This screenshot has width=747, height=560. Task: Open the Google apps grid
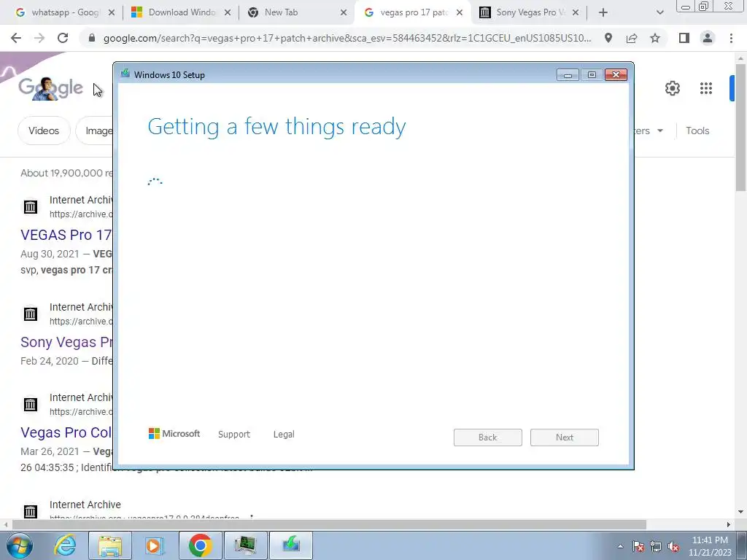pyautogui.click(x=706, y=88)
